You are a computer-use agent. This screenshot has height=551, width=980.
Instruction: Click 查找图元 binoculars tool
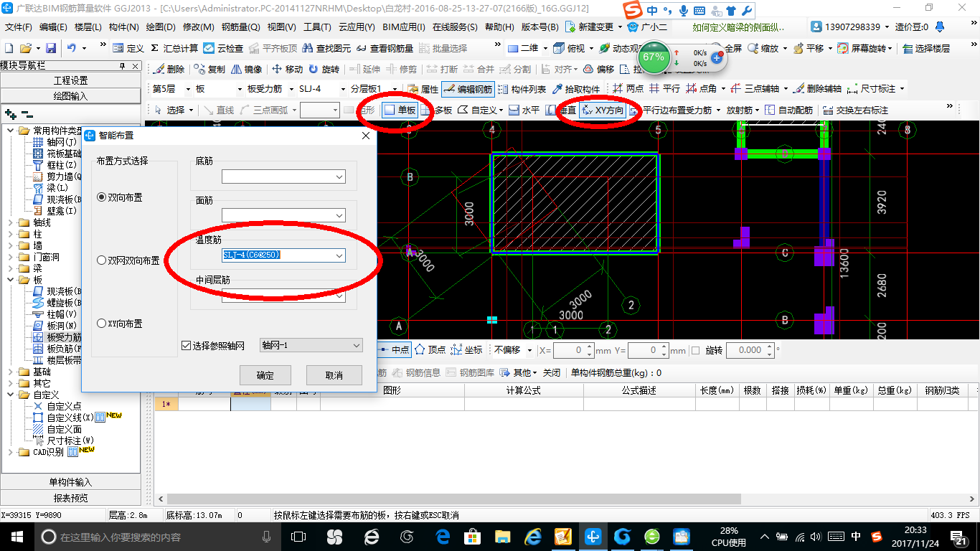[x=326, y=48]
